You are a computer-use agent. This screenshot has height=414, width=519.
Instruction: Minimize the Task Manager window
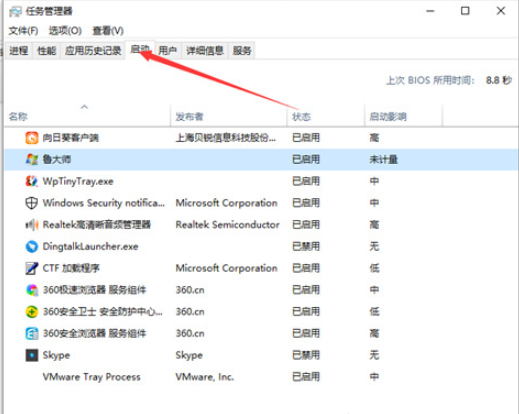pyautogui.click(x=430, y=11)
